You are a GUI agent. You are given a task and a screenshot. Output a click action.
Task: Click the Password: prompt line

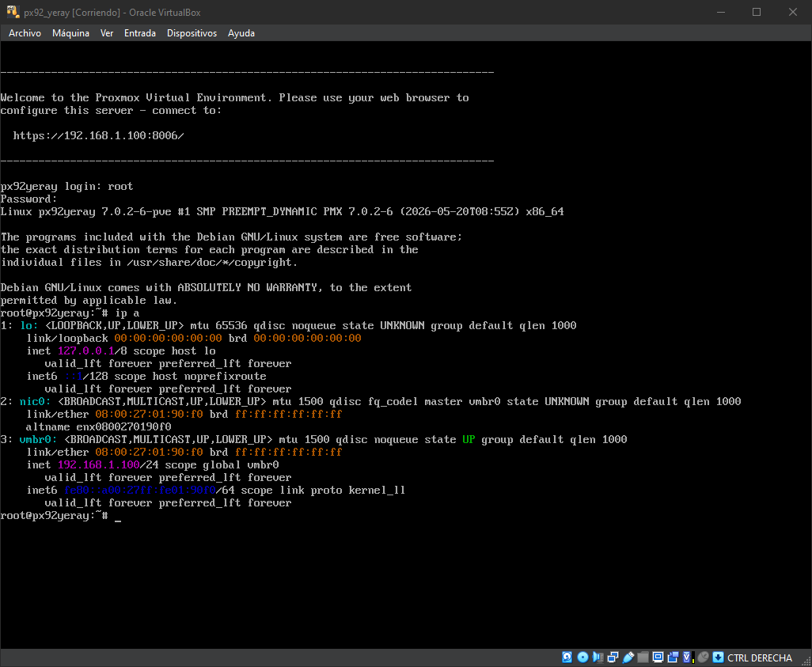point(28,199)
